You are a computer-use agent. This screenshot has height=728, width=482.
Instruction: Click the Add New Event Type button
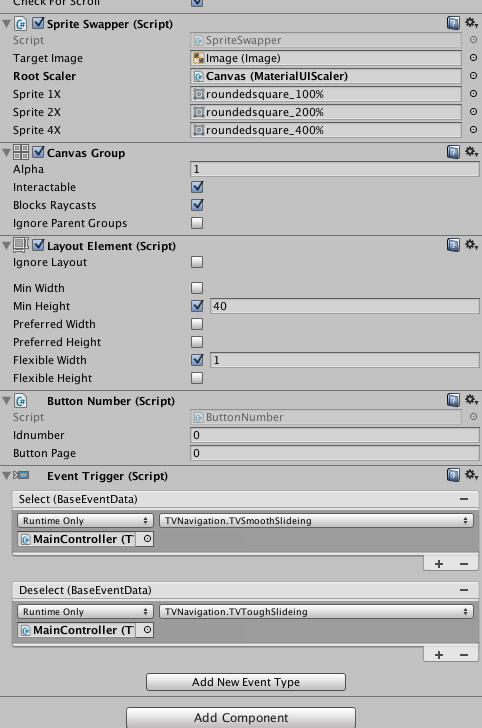point(246,682)
